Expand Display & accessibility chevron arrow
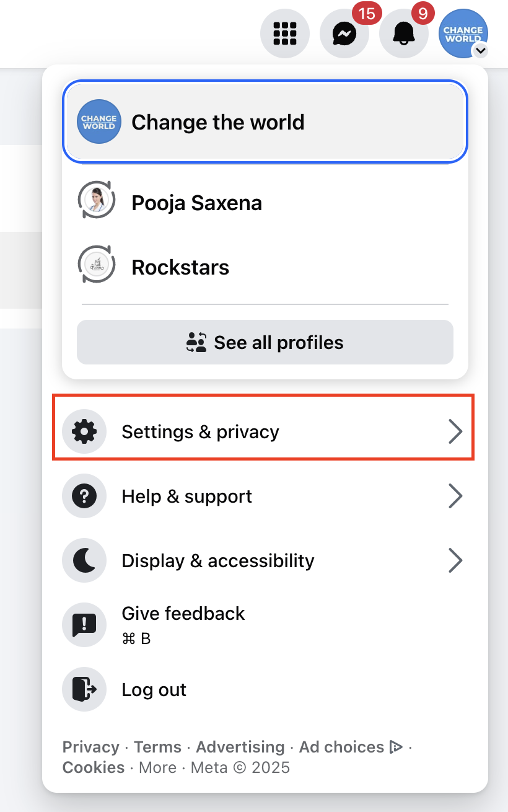Viewport: 508px width, 812px height. pyautogui.click(x=455, y=560)
